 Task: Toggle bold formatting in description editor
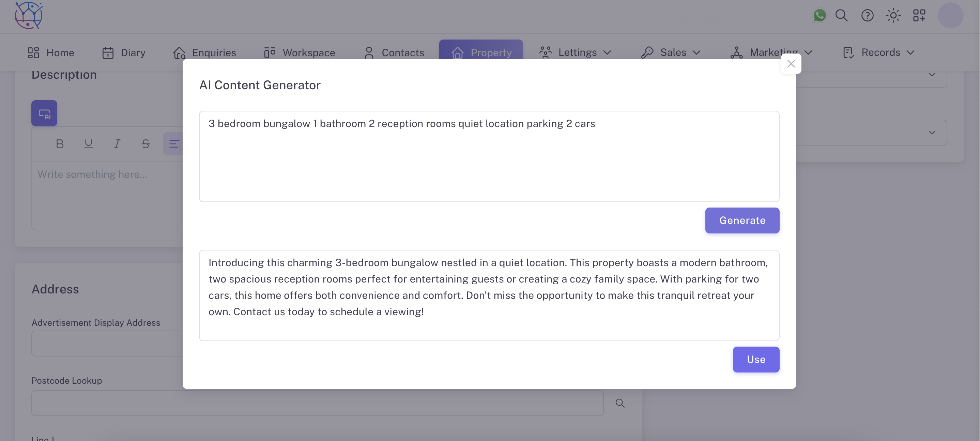60,144
